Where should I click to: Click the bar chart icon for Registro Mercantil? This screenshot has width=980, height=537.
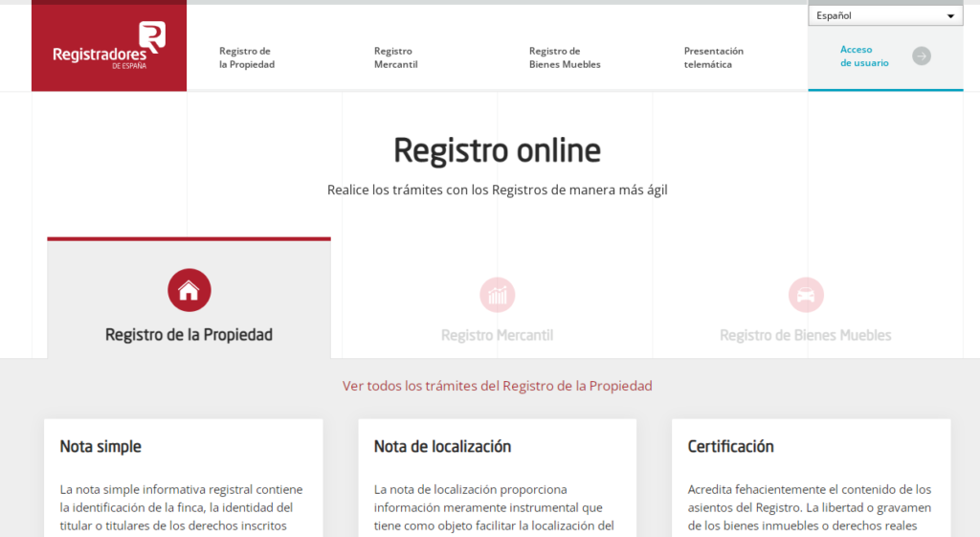[x=497, y=295]
